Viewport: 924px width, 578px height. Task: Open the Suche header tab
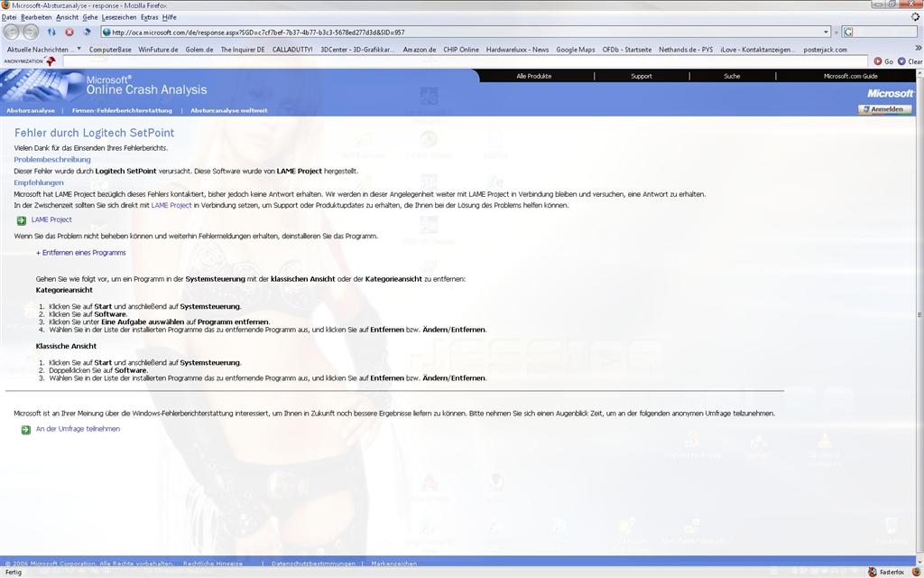732,76
